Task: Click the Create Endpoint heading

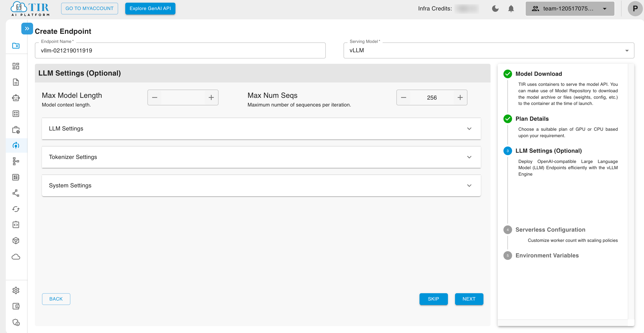Action: (63, 31)
